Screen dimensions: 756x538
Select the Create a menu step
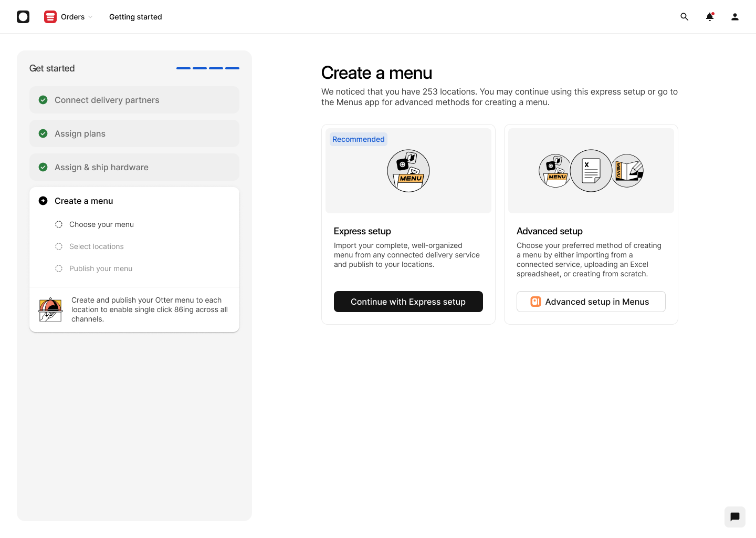point(134,201)
